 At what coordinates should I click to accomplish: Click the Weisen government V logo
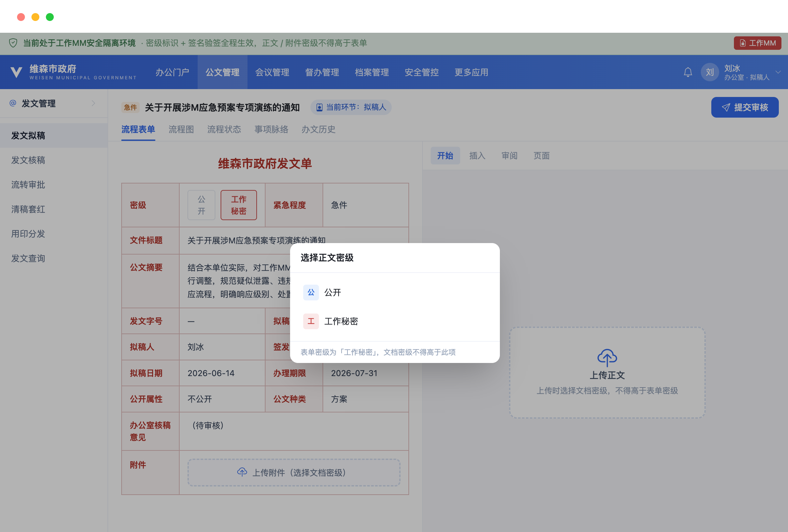click(16, 72)
